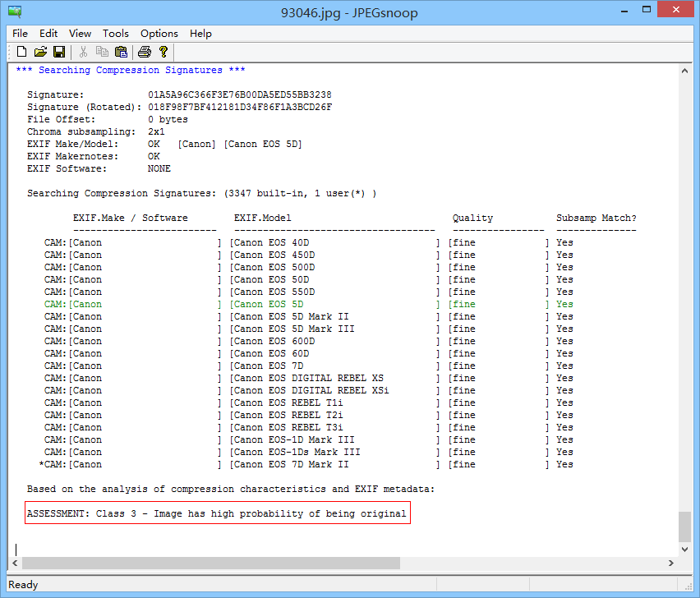The image size is (700, 598).
Task: Click the rotated signature value 018F98F7BF412181D34F86F1A3BCD26F
Action: 240,107
